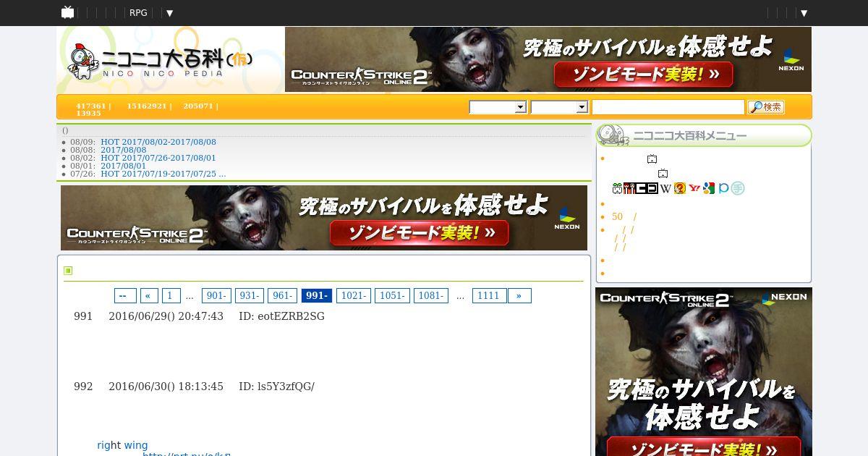Open HOT 2017/08/02-2017/08/08 news link
The width and height of the screenshot is (868, 456).
[x=158, y=142]
